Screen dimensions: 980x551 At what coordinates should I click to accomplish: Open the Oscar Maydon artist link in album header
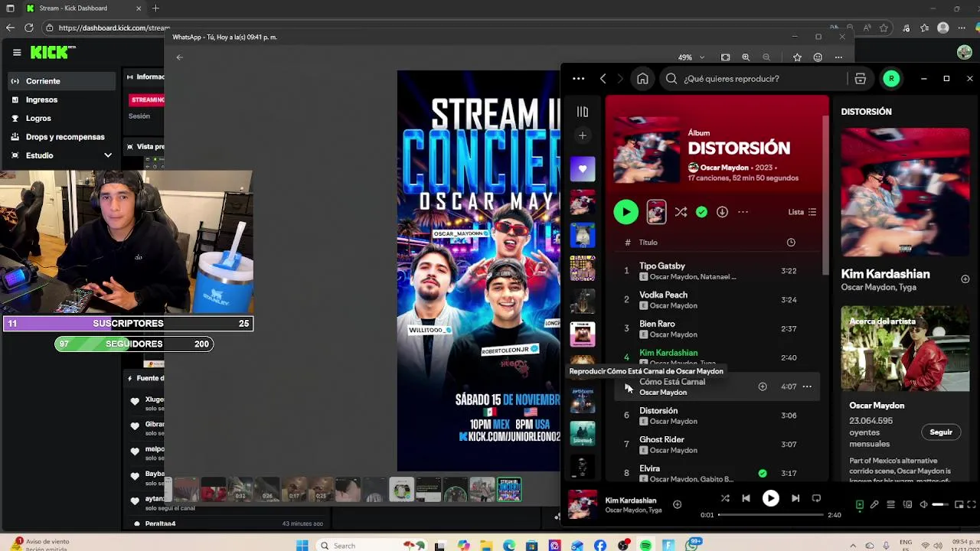click(724, 168)
